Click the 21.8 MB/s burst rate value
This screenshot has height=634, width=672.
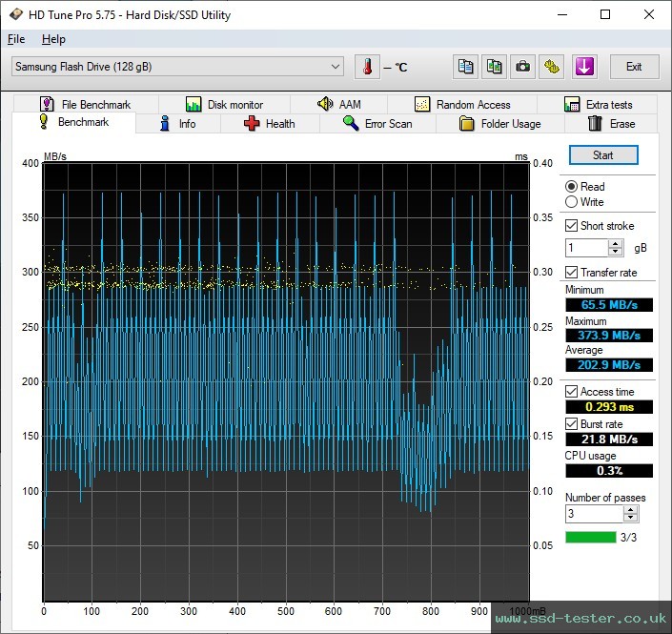coord(609,440)
